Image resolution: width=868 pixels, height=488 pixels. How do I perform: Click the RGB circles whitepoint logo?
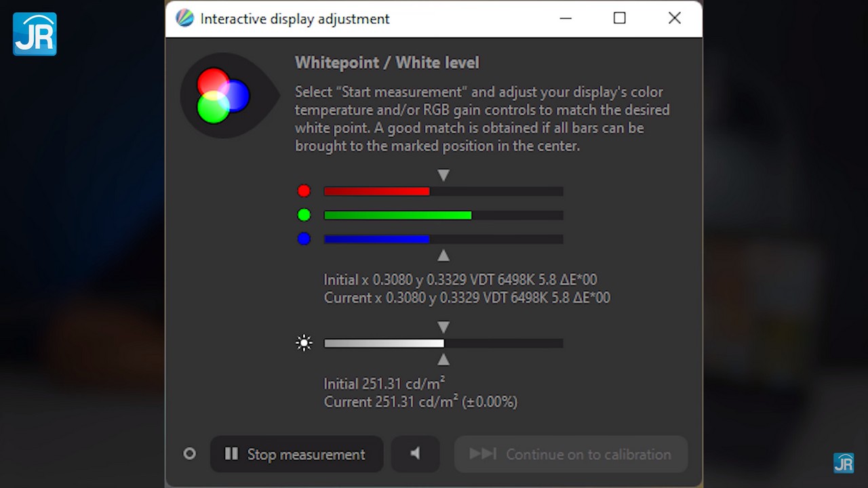pyautogui.click(x=223, y=96)
